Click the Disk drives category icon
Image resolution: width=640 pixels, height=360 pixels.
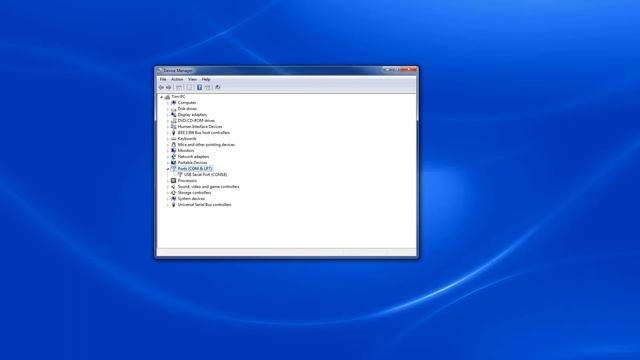(173, 109)
